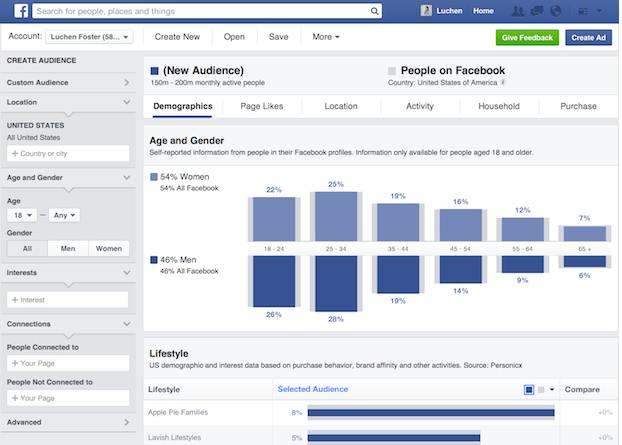Collapse the Location section
The width and height of the screenshot is (622, 445).
coord(68,102)
